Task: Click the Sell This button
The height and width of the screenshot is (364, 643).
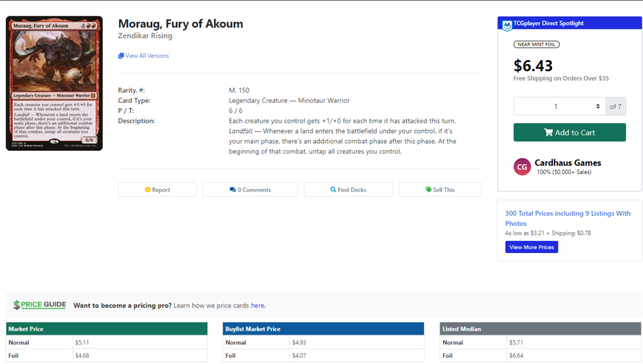Action: click(440, 190)
